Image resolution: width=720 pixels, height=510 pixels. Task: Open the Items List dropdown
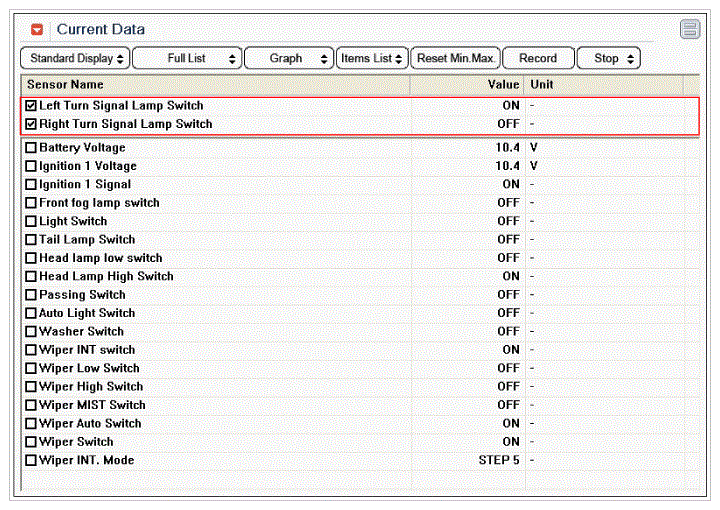pyautogui.click(x=372, y=59)
